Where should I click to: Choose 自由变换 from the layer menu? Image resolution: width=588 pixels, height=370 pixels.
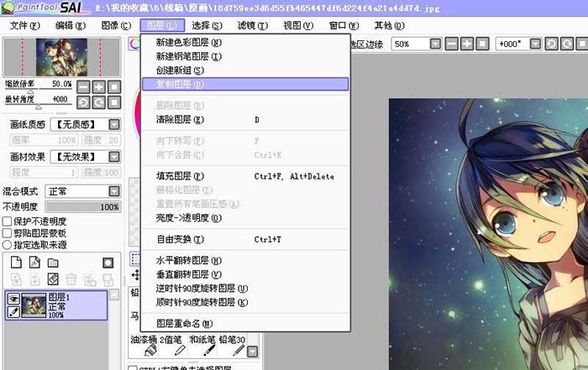click(245, 239)
